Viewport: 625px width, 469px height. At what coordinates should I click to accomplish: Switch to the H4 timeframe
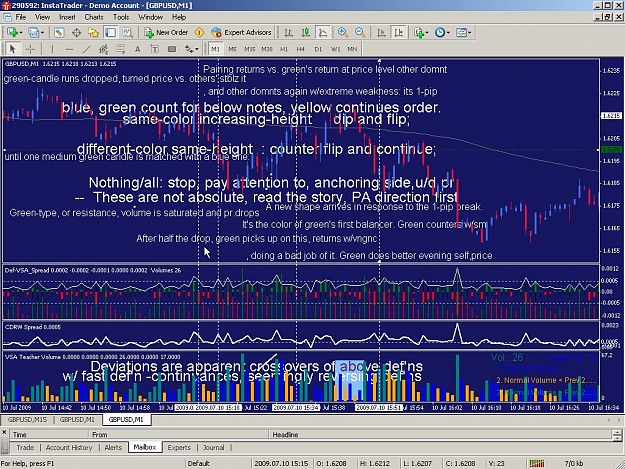point(301,49)
